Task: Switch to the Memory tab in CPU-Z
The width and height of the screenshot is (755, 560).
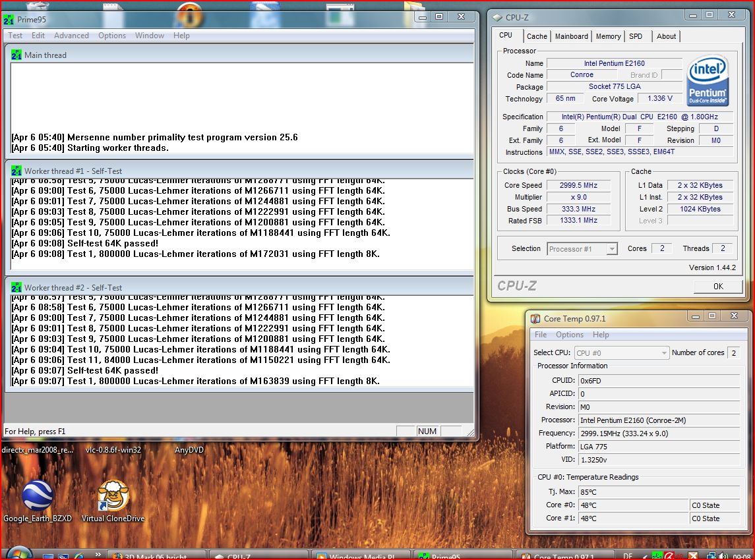Action: click(608, 36)
